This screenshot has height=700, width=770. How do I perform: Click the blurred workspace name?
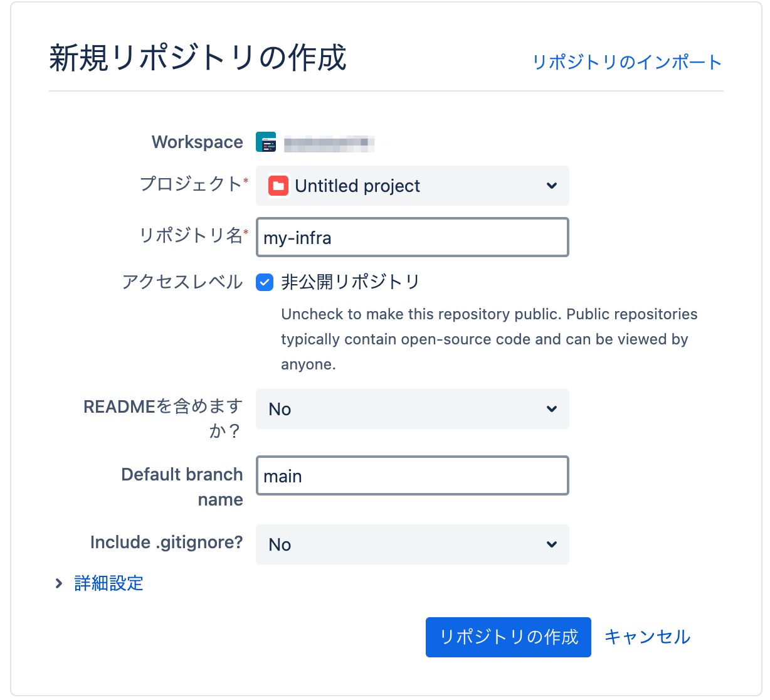329,144
